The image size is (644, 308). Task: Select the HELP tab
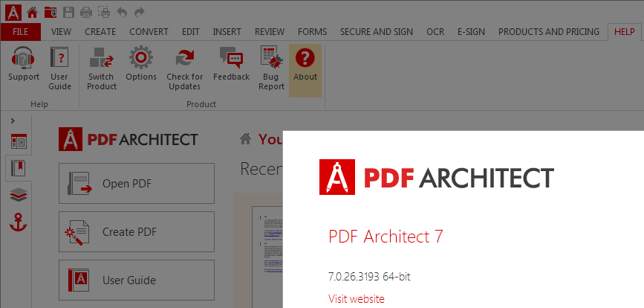(x=624, y=32)
